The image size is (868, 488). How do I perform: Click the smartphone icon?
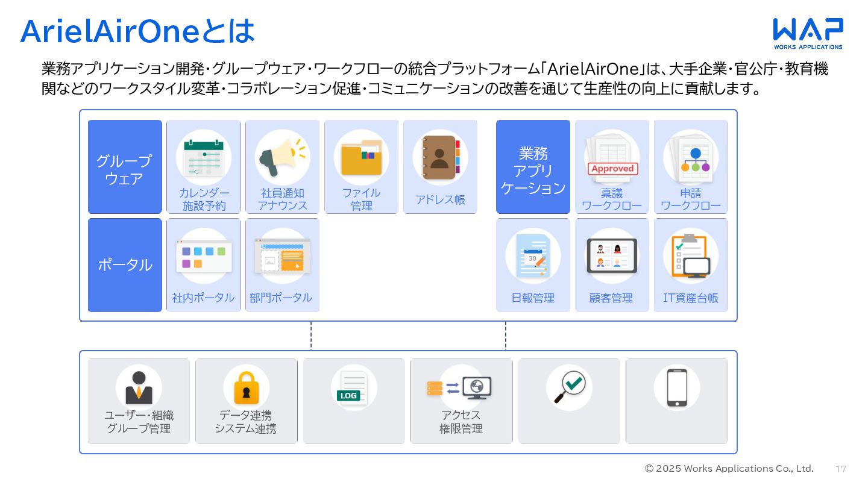click(677, 387)
